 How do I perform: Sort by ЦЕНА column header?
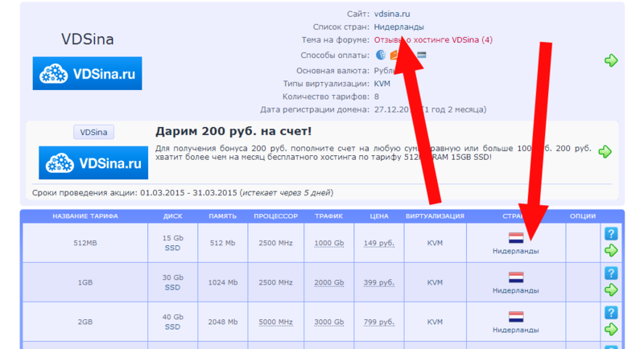click(x=379, y=216)
